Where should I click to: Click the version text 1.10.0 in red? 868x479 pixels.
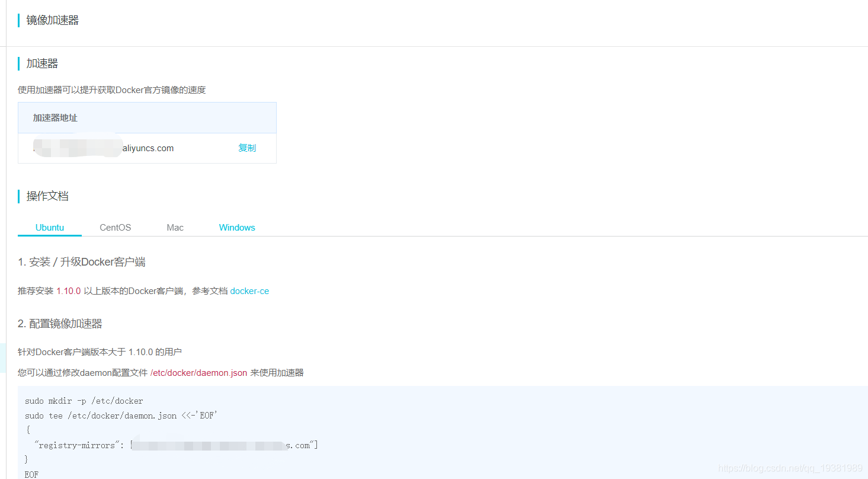pyautogui.click(x=69, y=291)
